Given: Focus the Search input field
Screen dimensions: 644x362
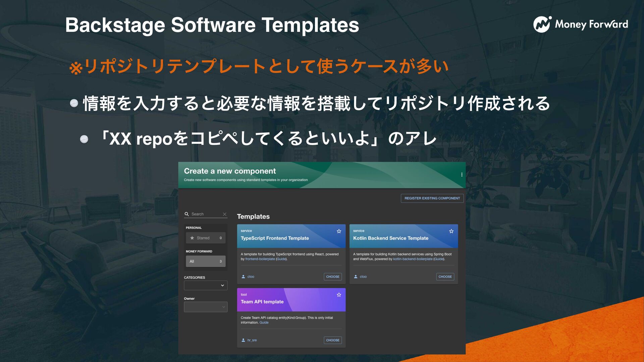Looking at the screenshot, I should pyautogui.click(x=206, y=214).
